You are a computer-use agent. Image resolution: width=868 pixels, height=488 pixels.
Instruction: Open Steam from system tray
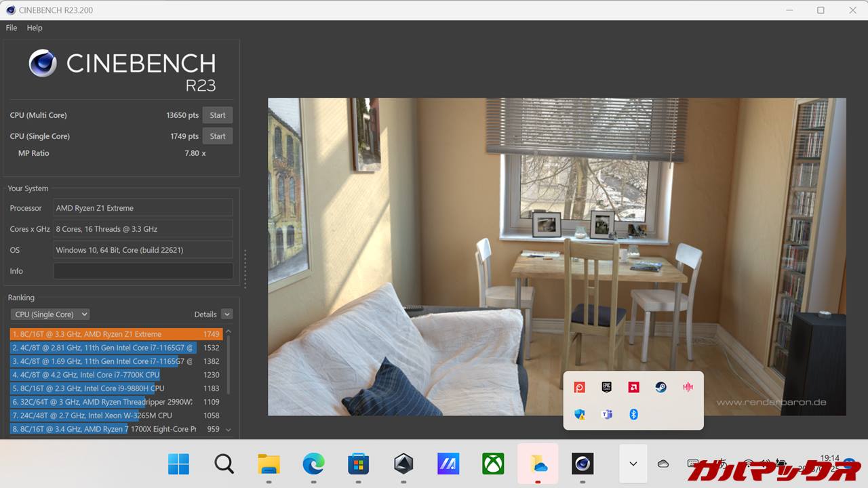pos(660,387)
